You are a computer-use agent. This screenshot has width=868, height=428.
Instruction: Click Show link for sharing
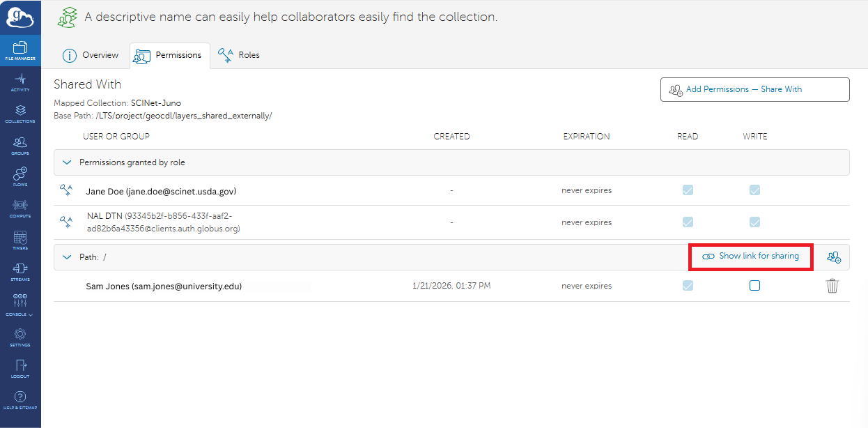pos(751,257)
